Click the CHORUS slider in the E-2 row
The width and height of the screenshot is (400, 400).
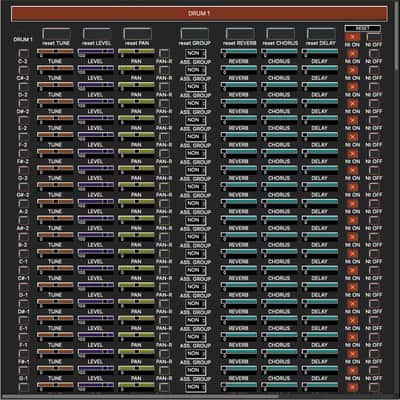click(279, 118)
